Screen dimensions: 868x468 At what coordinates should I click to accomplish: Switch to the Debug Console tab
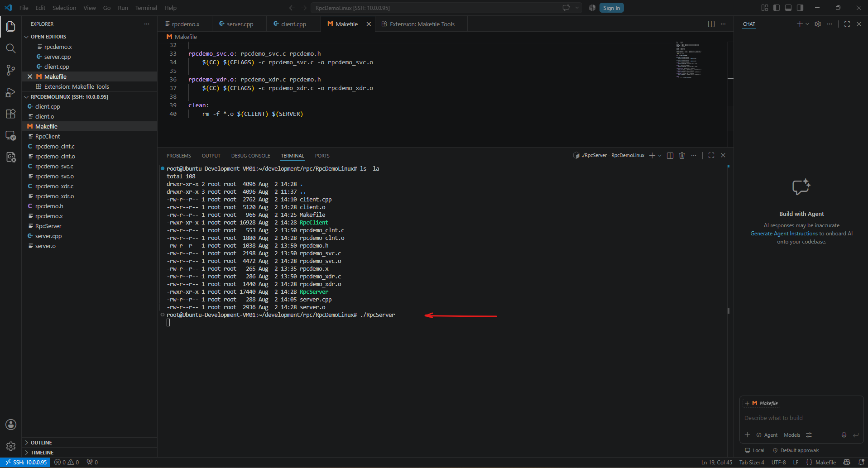point(250,156)
